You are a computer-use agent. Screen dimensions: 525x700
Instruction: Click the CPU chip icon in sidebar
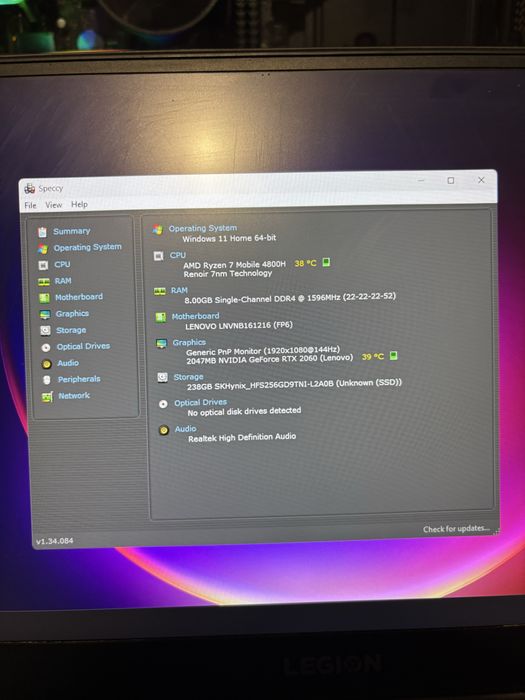[x=43, y=265]
